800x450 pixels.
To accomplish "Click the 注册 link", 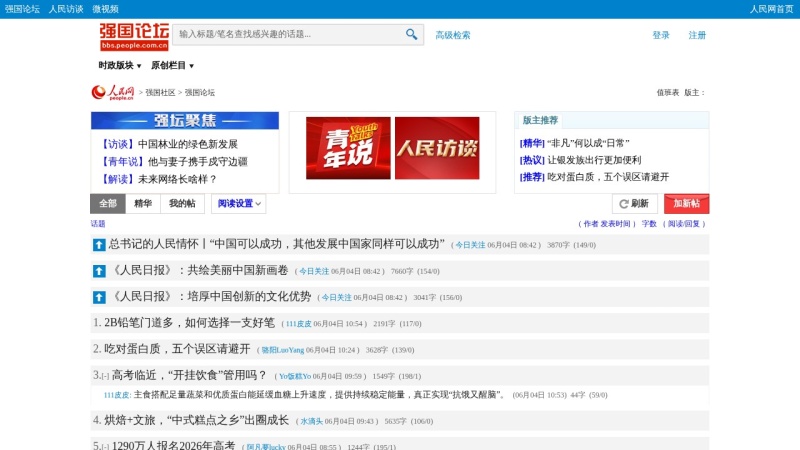I will pyautogui.click(x=697, y=35).
